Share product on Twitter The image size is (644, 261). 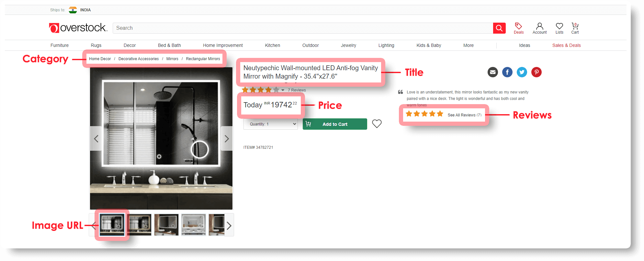pos(522,72)
